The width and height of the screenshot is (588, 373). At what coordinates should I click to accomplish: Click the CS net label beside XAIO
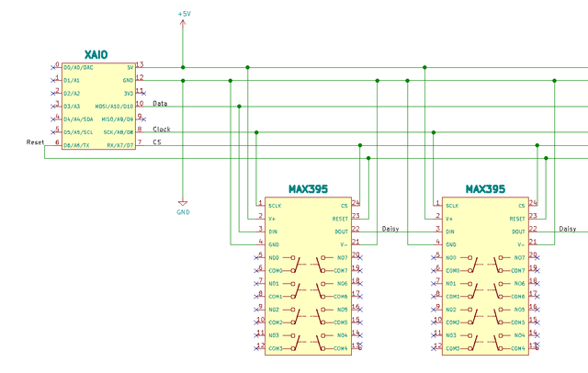[x=157, y=142]
